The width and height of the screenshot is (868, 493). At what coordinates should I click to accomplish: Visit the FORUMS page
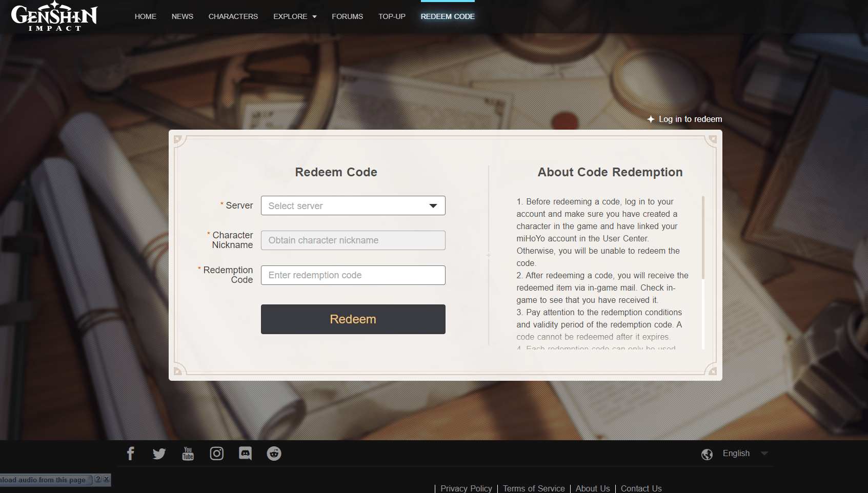pyautogui.click(x=348, y=16)
